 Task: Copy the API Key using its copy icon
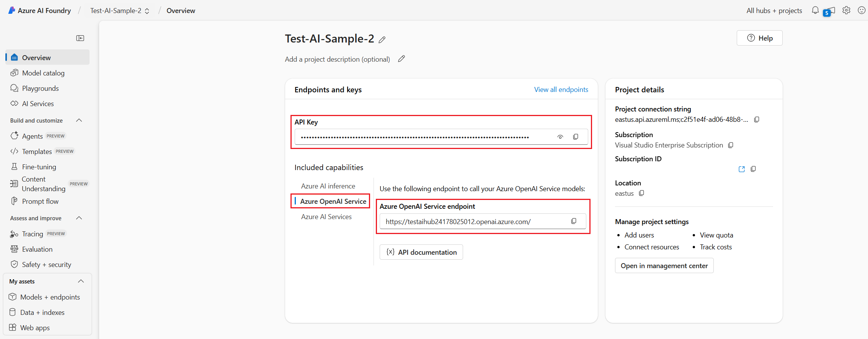coord(576,136)
